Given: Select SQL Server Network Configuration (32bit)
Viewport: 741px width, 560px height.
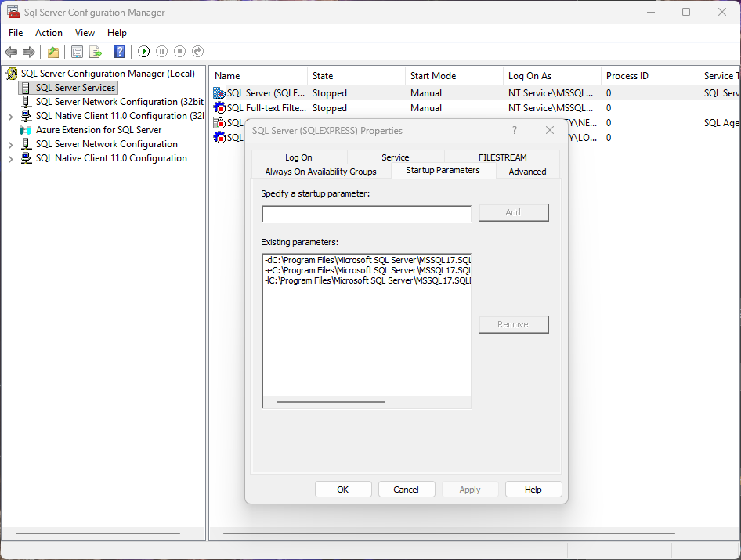Looking at the screenshot, I should tap(120, 102).
